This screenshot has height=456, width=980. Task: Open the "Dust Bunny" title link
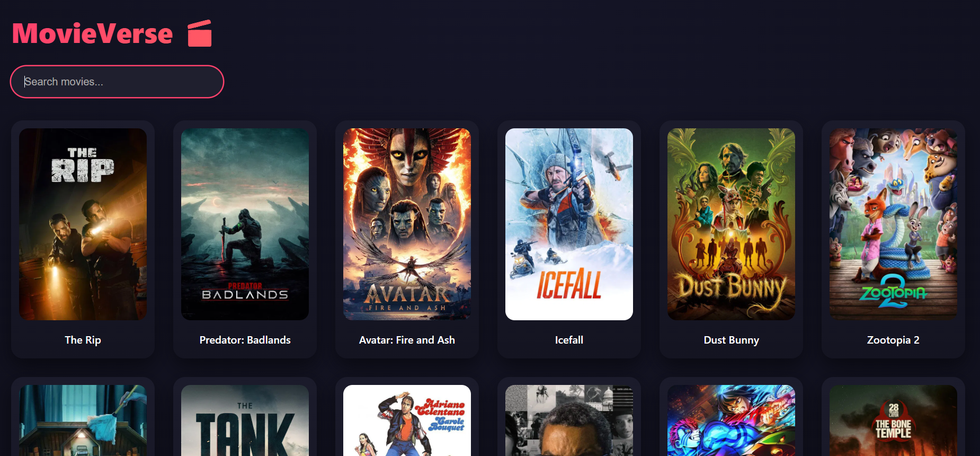731,340
